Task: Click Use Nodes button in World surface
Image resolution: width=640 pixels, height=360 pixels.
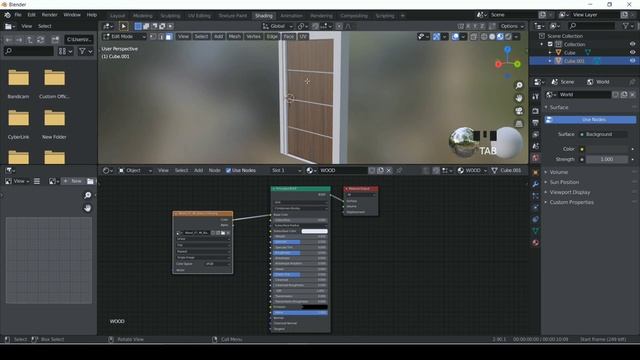Action: click(590, 120)
